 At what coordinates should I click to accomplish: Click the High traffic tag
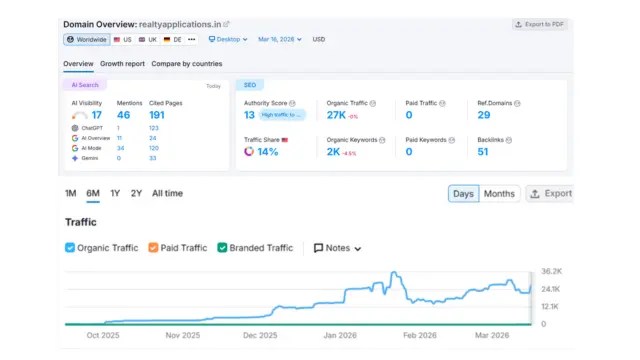click(x=282, y=115)
